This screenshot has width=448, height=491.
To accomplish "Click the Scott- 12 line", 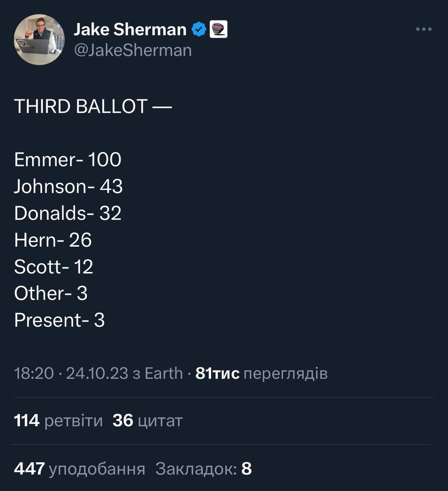I will 53,267.
